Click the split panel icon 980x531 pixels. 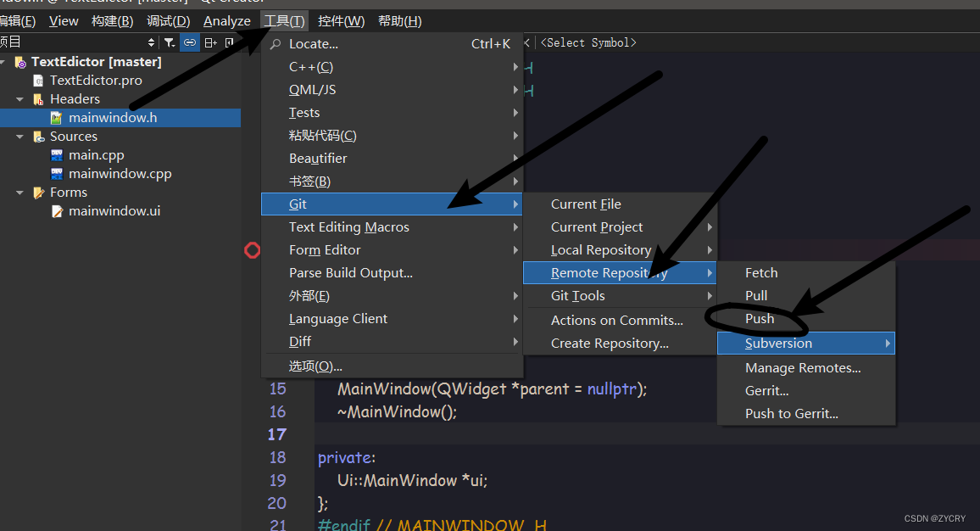click(x=210, y=42)
